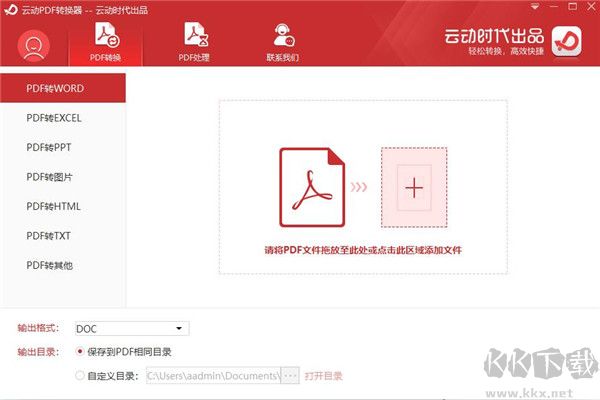600x400 pixels.
Task: Maximize the application window
Action: [x=572, y=7]
